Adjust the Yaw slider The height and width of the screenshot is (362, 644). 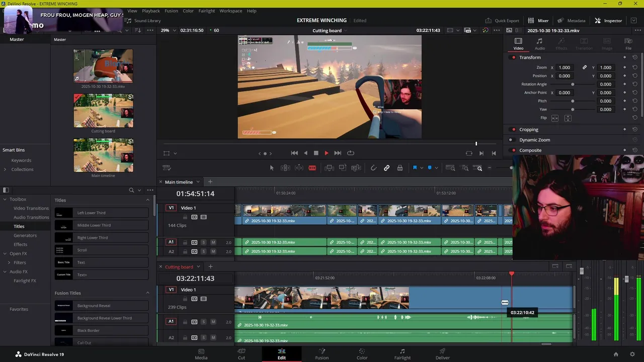573,109
